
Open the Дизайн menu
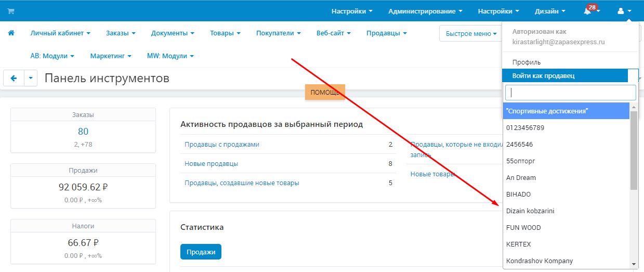click(550, 11)
